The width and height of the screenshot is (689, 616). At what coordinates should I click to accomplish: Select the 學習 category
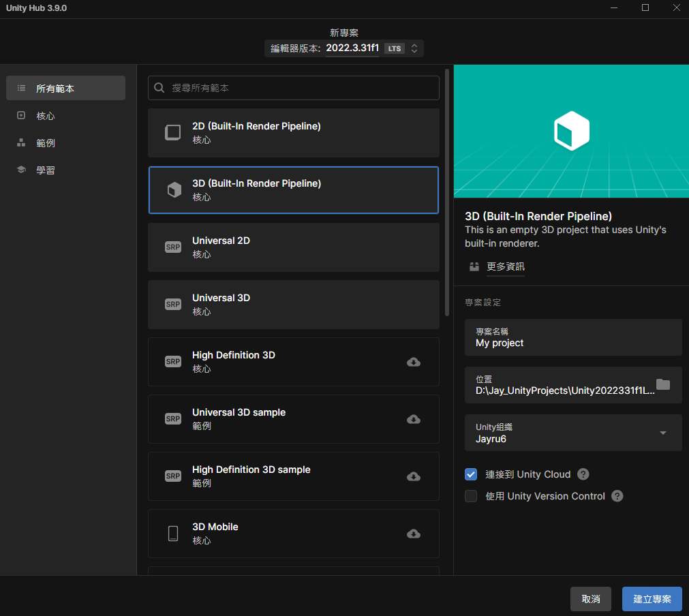(x=66, y=170)
